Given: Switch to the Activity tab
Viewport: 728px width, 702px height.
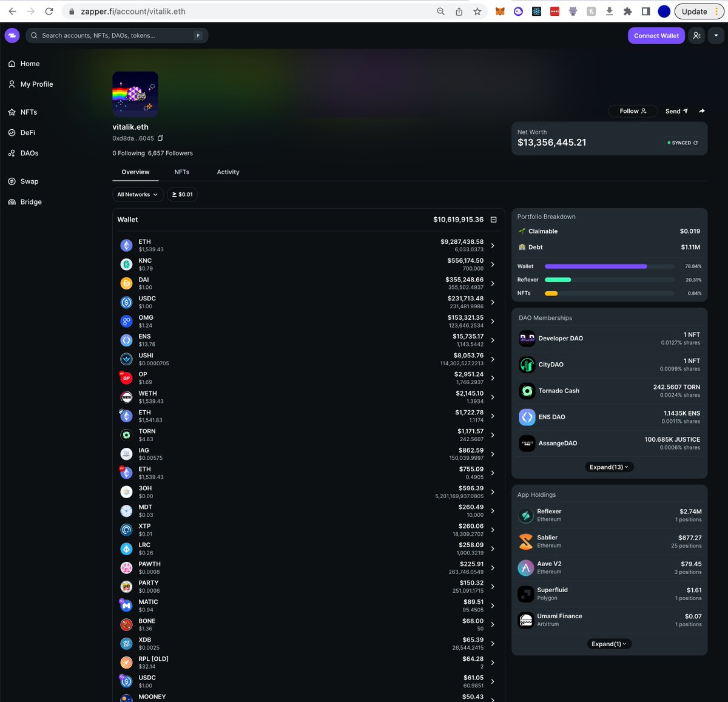Looking at the screenshot, I should pos(228,172).
